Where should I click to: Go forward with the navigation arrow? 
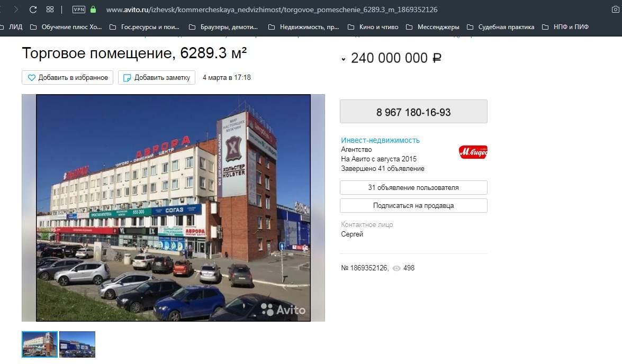click(16, 10)
